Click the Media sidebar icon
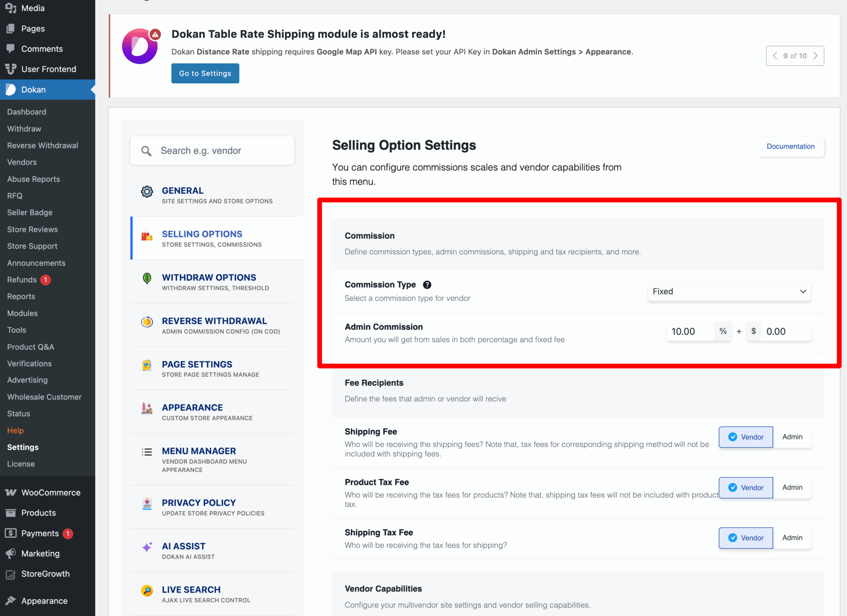 [11, 8]
